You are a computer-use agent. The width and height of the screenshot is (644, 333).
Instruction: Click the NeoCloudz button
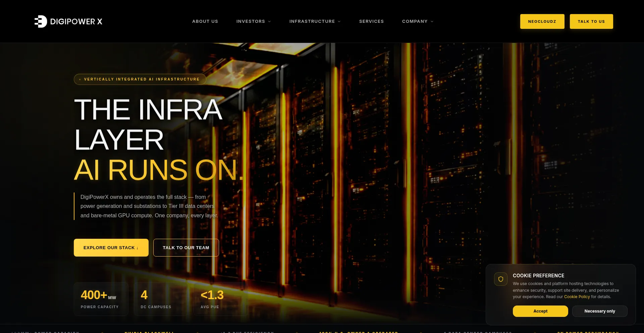point(542,21)
